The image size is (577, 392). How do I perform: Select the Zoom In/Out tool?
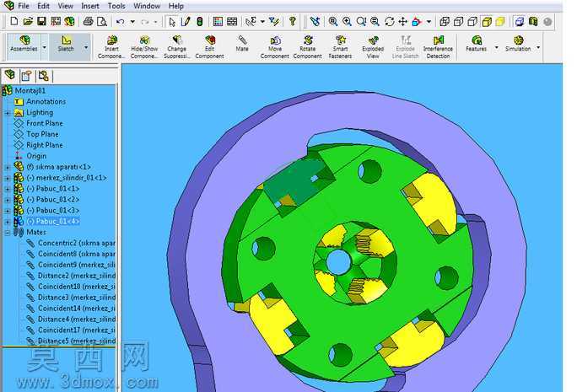coord(361,22)
